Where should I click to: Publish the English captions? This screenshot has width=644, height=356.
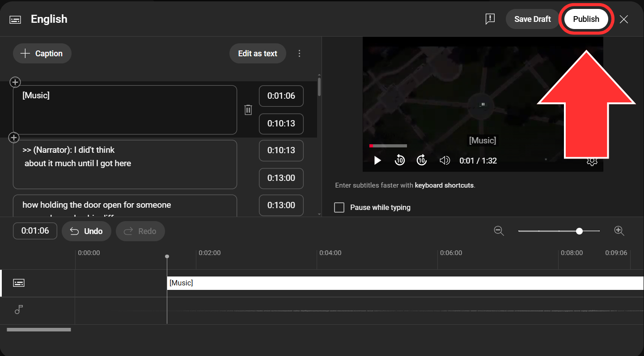(x=586, y=19)
